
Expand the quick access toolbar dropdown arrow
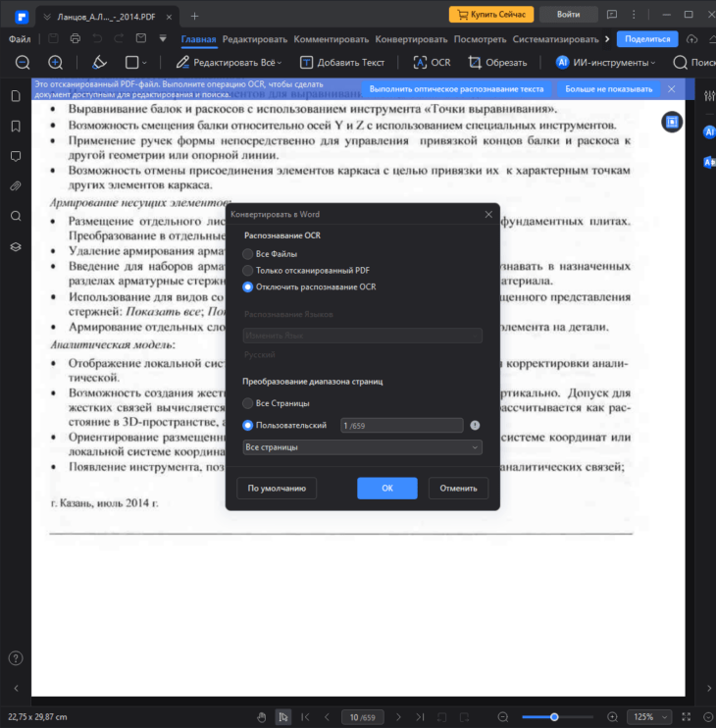point(163,38)
